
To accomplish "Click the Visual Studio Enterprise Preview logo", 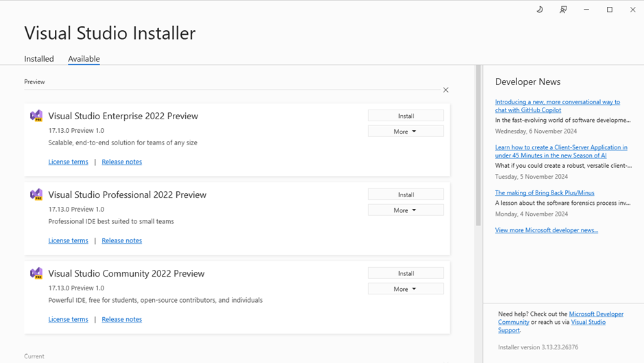I will (x=36, y=116).
